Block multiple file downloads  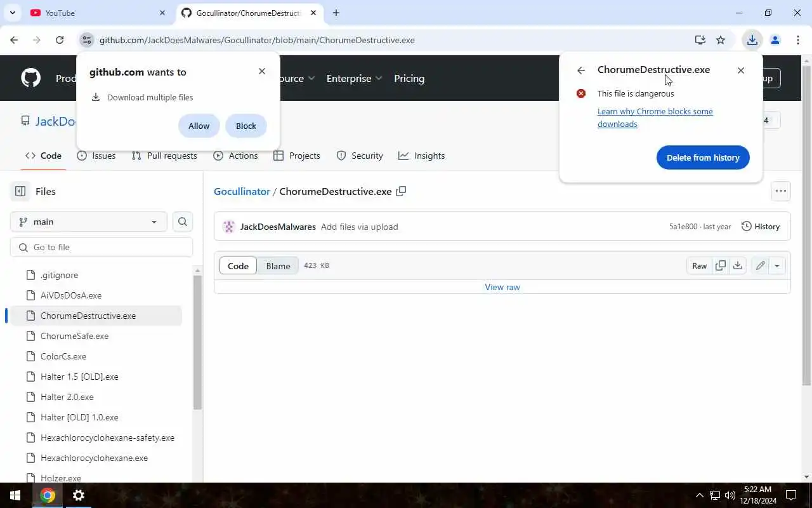click(x=246, y=126)
